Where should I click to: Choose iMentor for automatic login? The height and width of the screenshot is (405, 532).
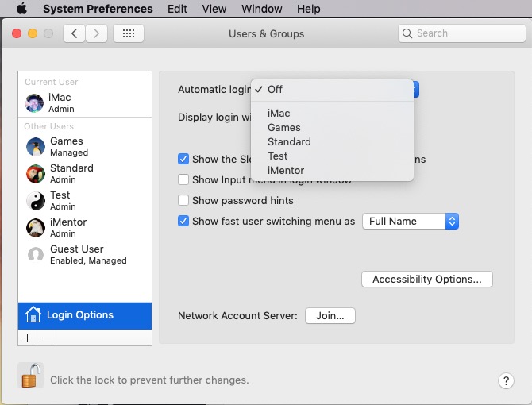point(332,170)
